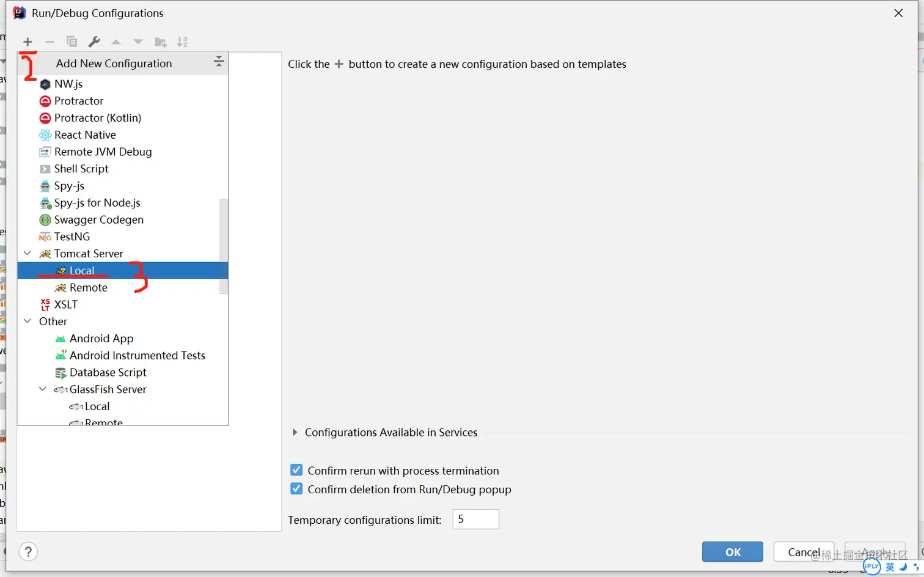This screenshot has height=577, width=924.
Task: Collapse the GlassFish Server chevron
Action: point(43,389)
